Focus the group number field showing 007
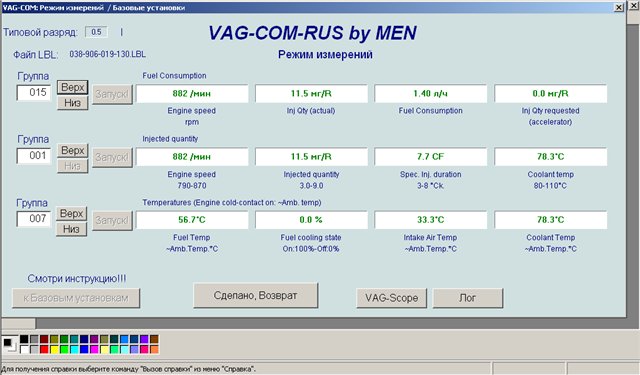This screenshot has width=640, height=375. (34, 219)
